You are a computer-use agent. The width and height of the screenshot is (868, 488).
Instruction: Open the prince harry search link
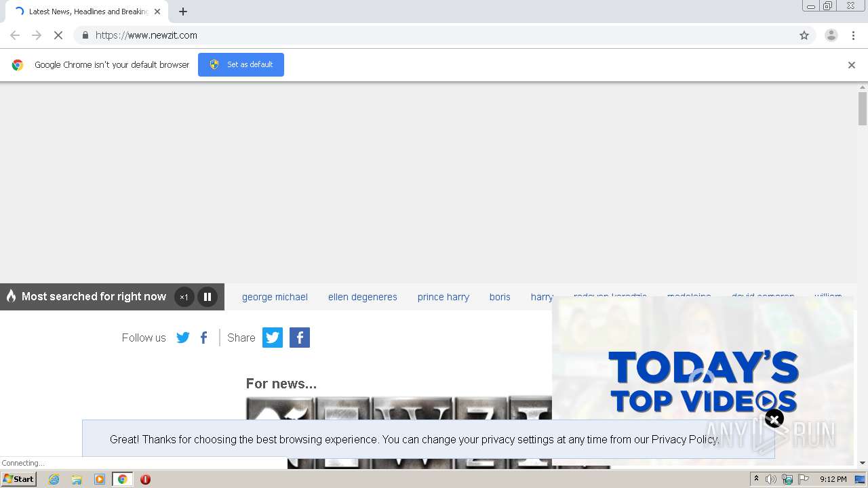443,297
